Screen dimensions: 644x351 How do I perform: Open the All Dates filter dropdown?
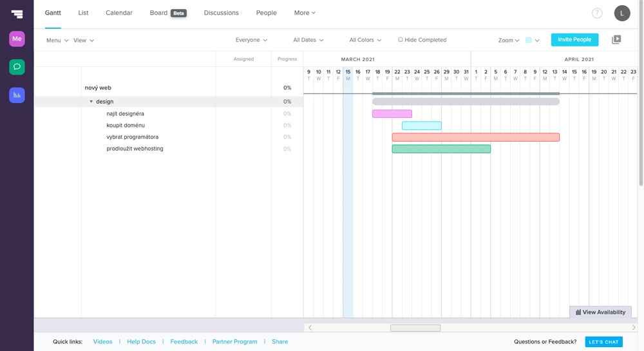click(x=308, y=40)
